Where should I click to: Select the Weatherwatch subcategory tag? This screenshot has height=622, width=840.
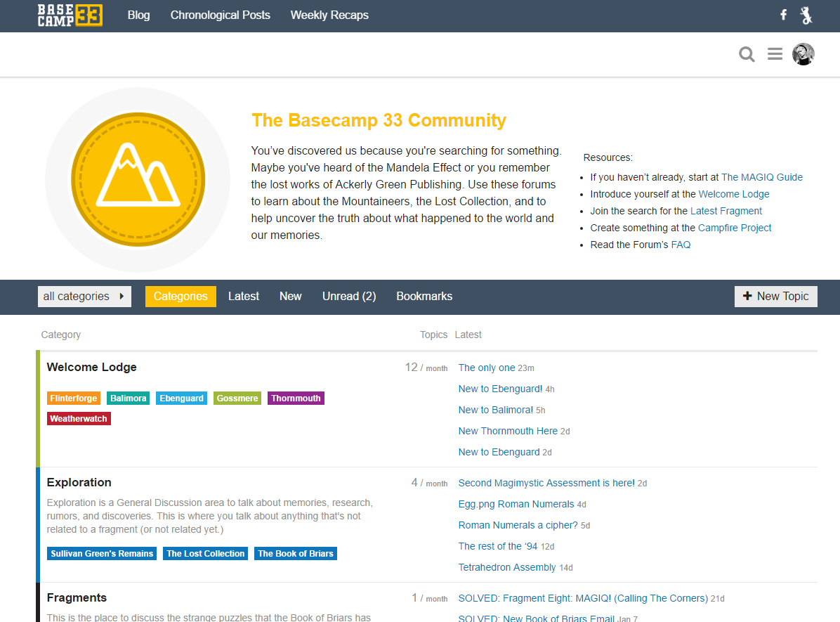(79, 419)
